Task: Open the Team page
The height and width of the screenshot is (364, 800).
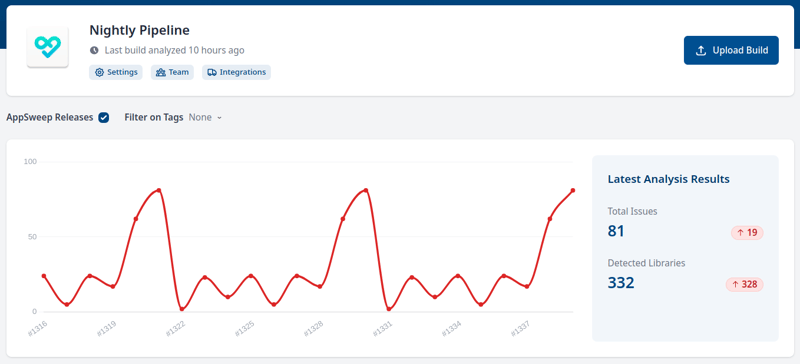Action: (172, 72)
